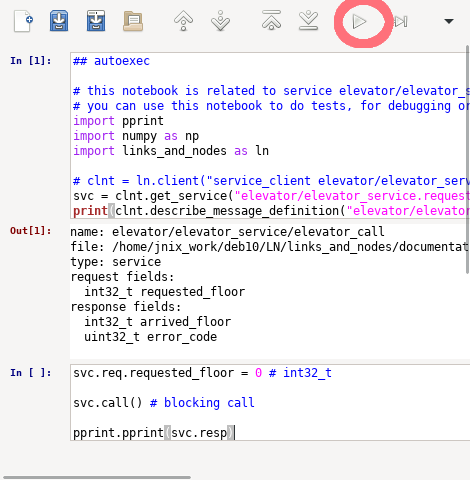Click output 'int32_t requested_floor'
This screenshot has height=480, width=470.
(x=165, y=292)
